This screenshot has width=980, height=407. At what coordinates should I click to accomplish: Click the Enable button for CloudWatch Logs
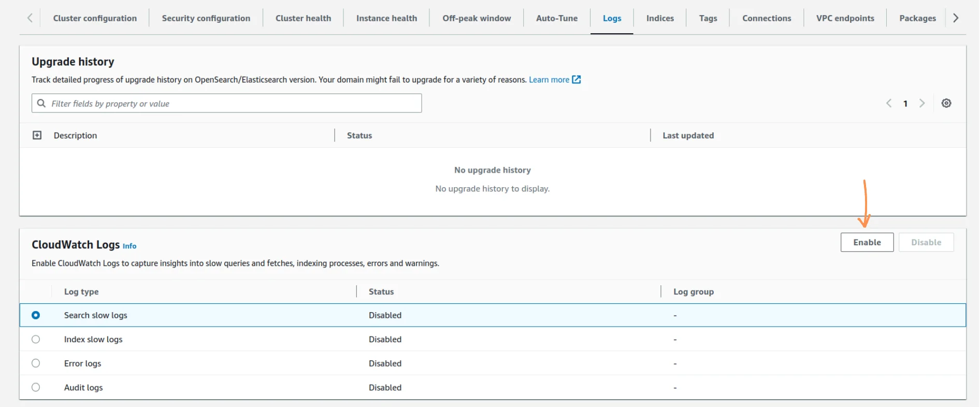(x=867, y=242)
